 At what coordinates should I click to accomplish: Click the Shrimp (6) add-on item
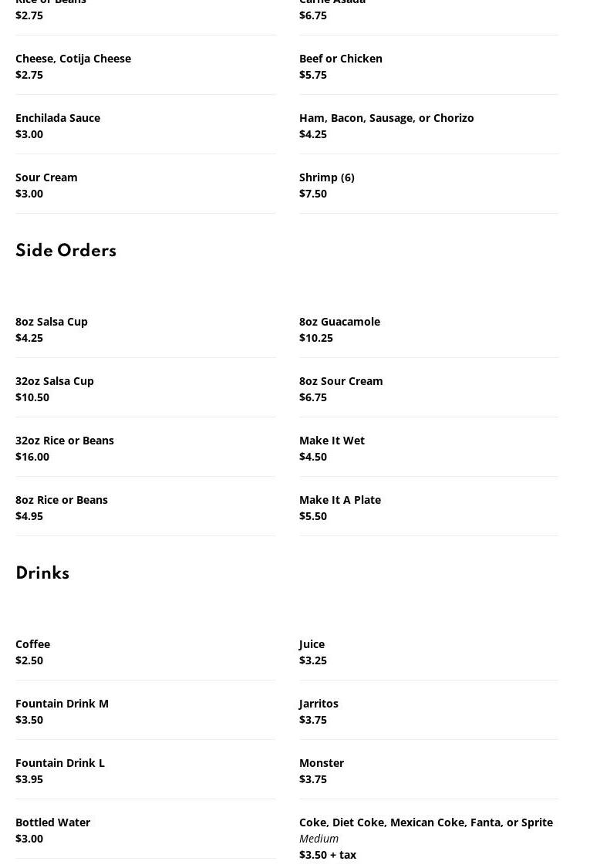click(x=327, y=177)
